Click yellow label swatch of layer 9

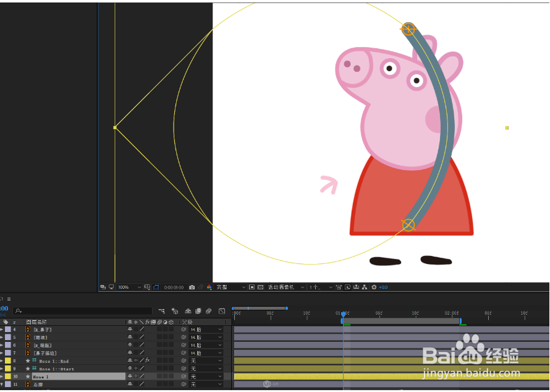7,369
